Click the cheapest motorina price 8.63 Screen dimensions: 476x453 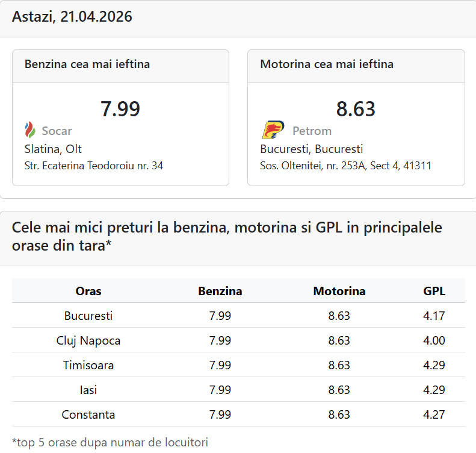pyautogui.click(x=356, y=109)
